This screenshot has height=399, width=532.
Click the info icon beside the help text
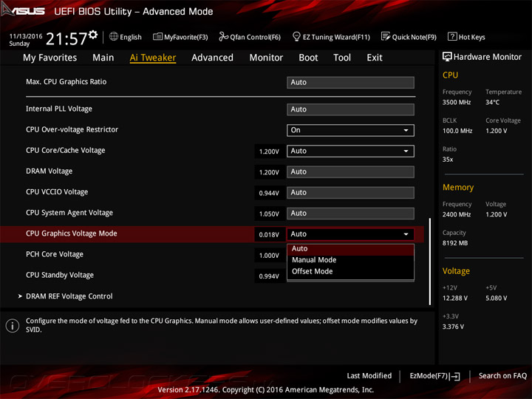[x=13, y=326]
